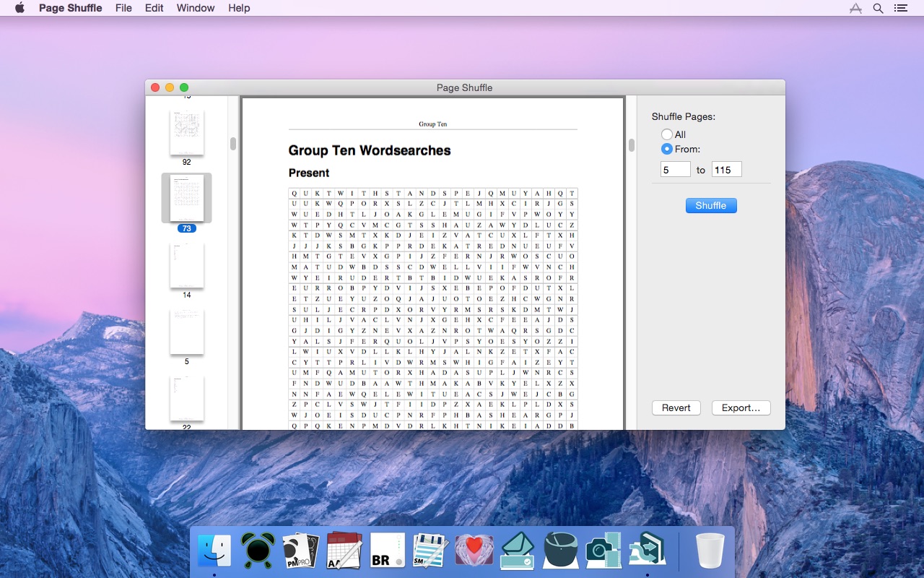924x578 pixels.
Task: Open the Window menu
Action: tap(196, 8)
